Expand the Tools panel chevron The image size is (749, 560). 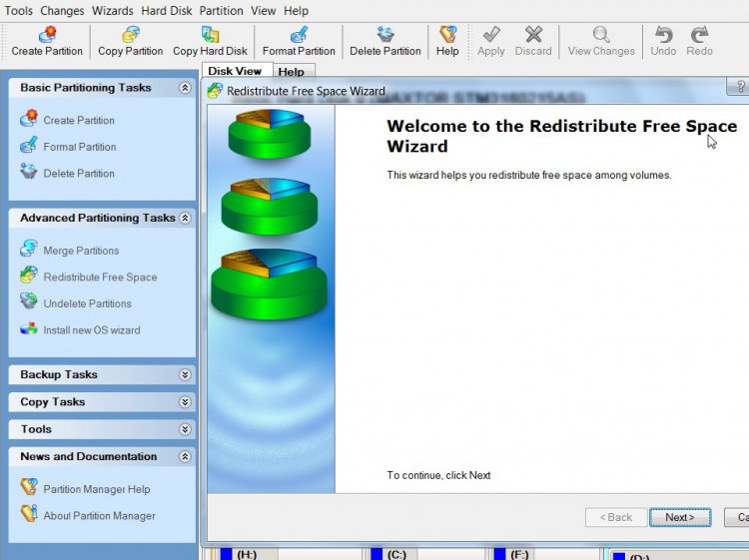tap(185, 429)
